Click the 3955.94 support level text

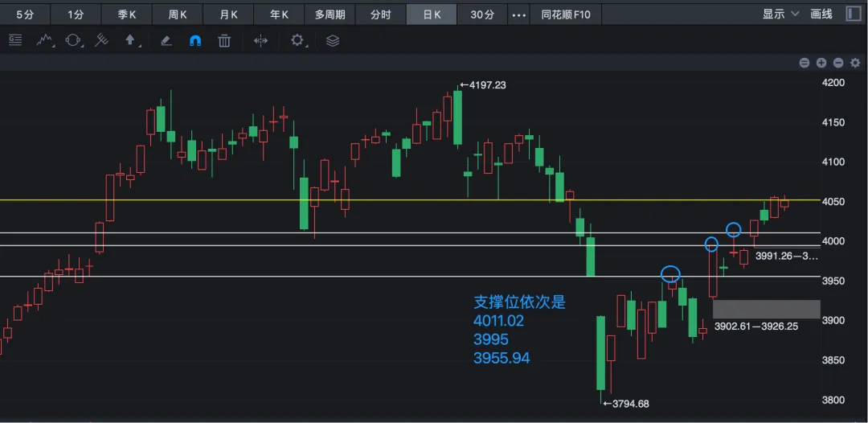[502, 358]
